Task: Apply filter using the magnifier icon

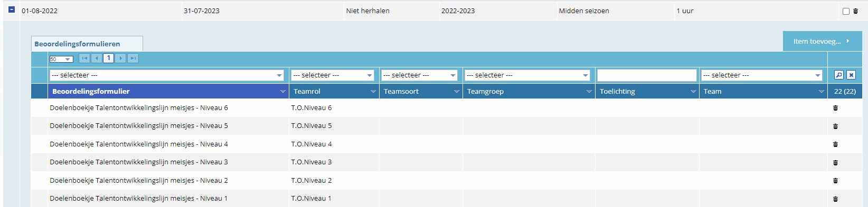Action: point(838,75)
